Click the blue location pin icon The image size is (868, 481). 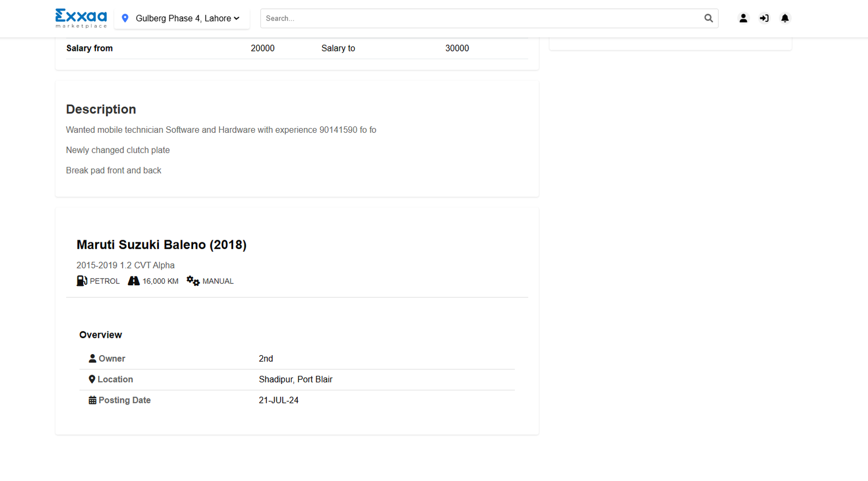point(125,18)
